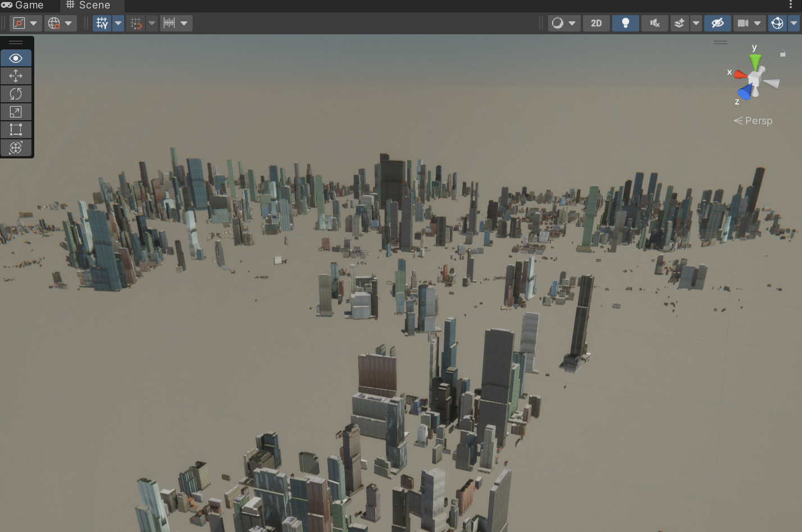This screenshot has height=532, width=802.
Task: Select the Rect Transform tool
Action: [16, 130]
